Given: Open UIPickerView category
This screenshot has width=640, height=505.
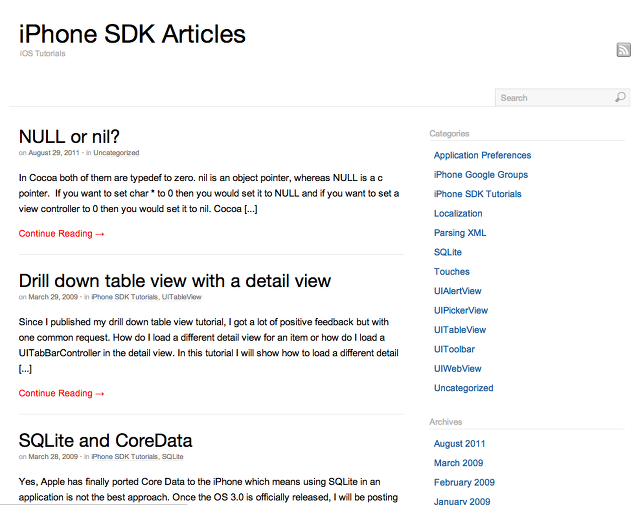Looking at the screenshot, I should coord(461,310).
